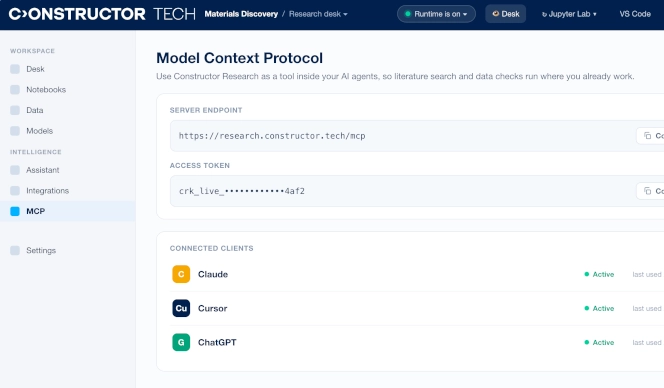Screen dimensions: 664x388
Task: Click the Desk sidebar icon
Action: 15,69
